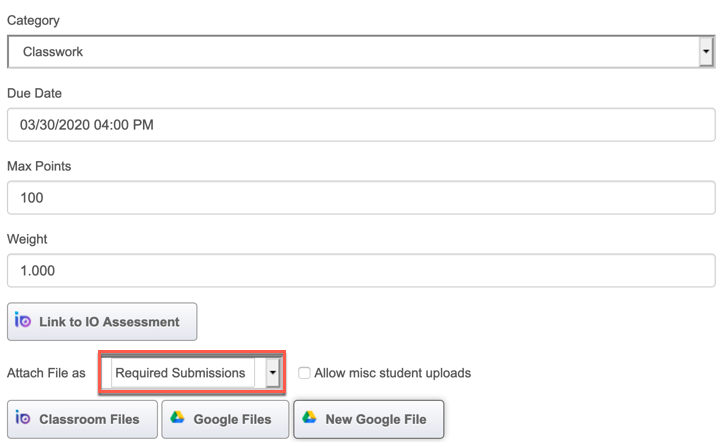Click the Google Drive icon on Google Files
Image resolution: width=719 pixels, height=442 pixels.
177,418
